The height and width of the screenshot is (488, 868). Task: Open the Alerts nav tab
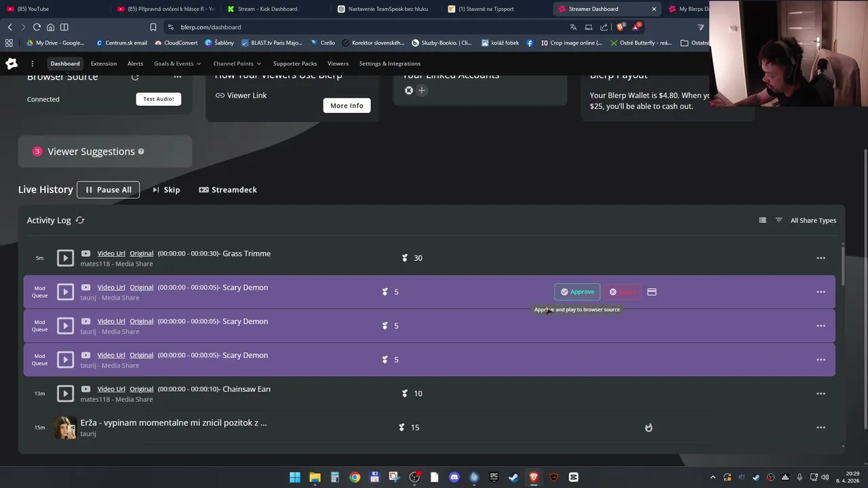136,64
